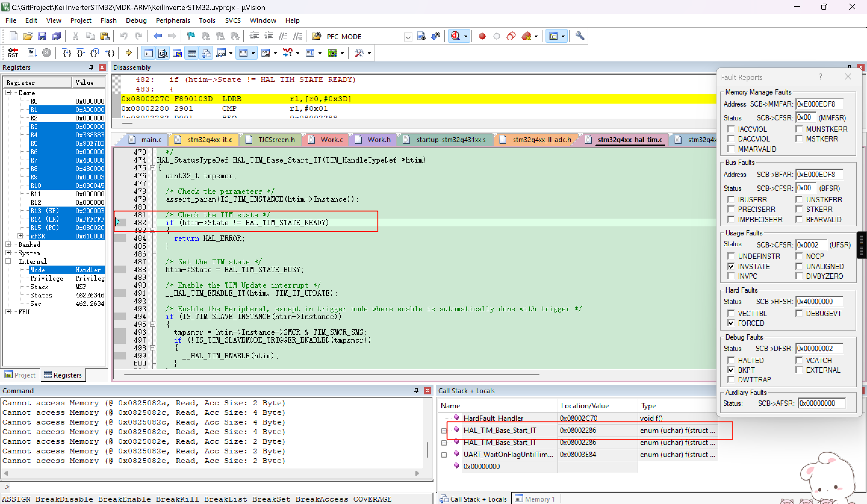Image resolution: width=867 pixels, height=504 pixels.
Task: Expand the FPU group in Registers panel
Action: [8, 312]
